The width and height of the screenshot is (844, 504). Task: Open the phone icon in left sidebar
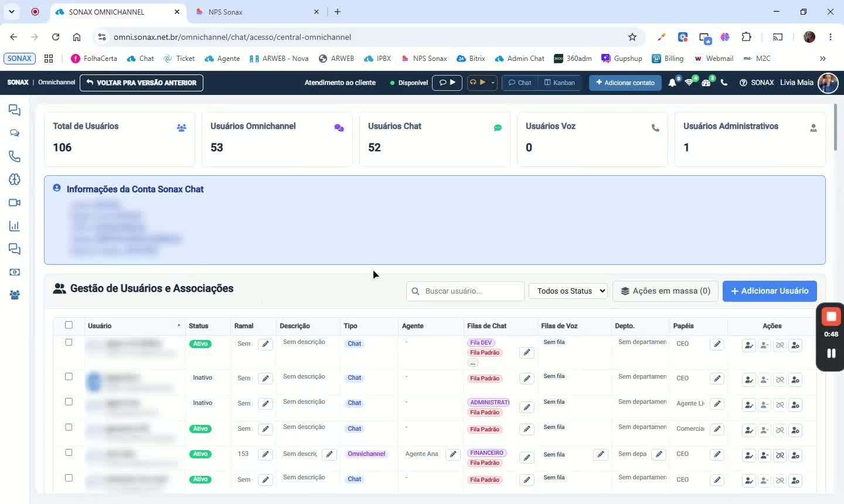click(x=15, y=156)
